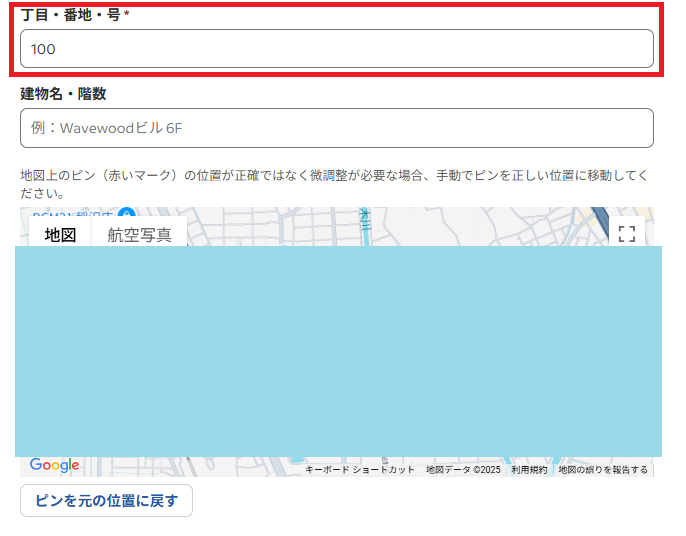This screenshot has height=536, width=686.
Task: Click the 丁目・番地・号 field label
Action: 70,15
